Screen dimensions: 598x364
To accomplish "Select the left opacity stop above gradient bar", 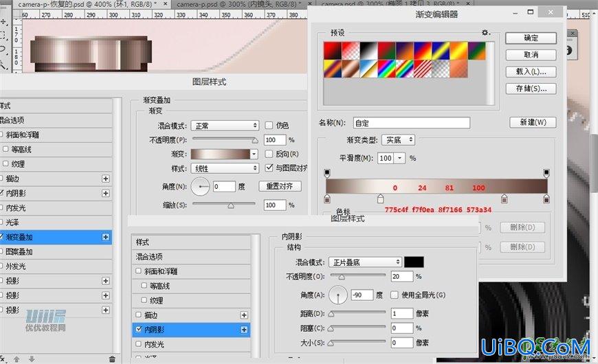I will point(327,173).
